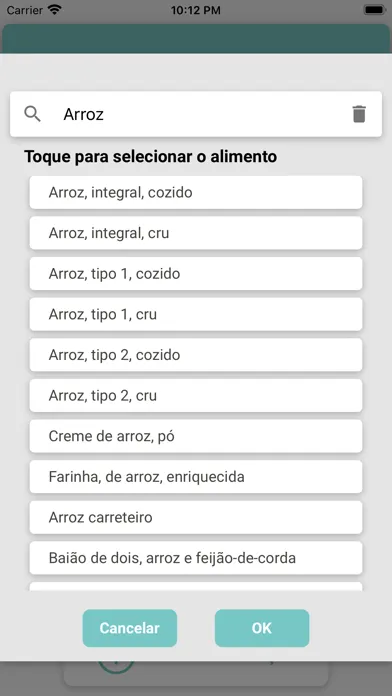This screenshot has width=392, height=696.
Task: Pick Arroz, tipo 2, cozido
Action: pyautogui.click(x=196, y=355)
